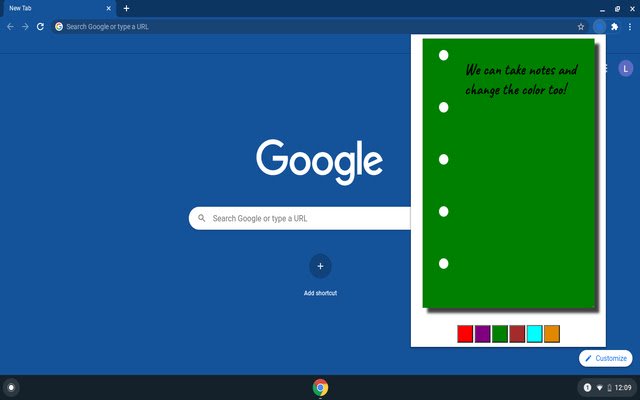Open a new tab with plus button
The height and width of the screenshot is (400, 640).
(127, 8)
